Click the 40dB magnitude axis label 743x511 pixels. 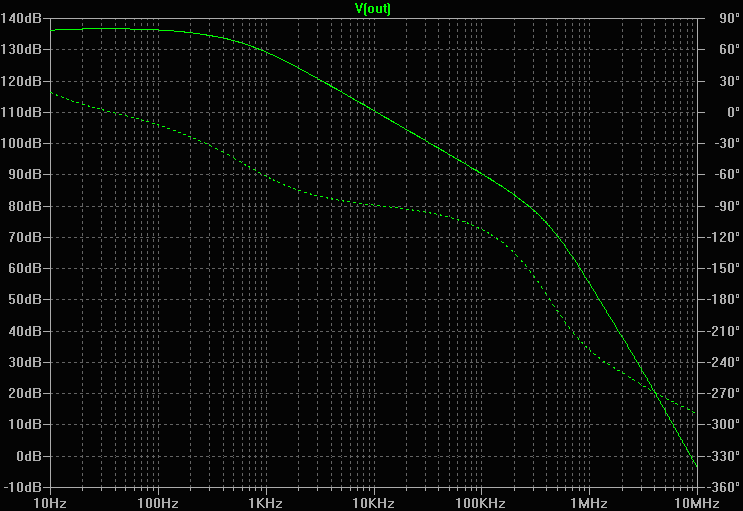point(25,331)
